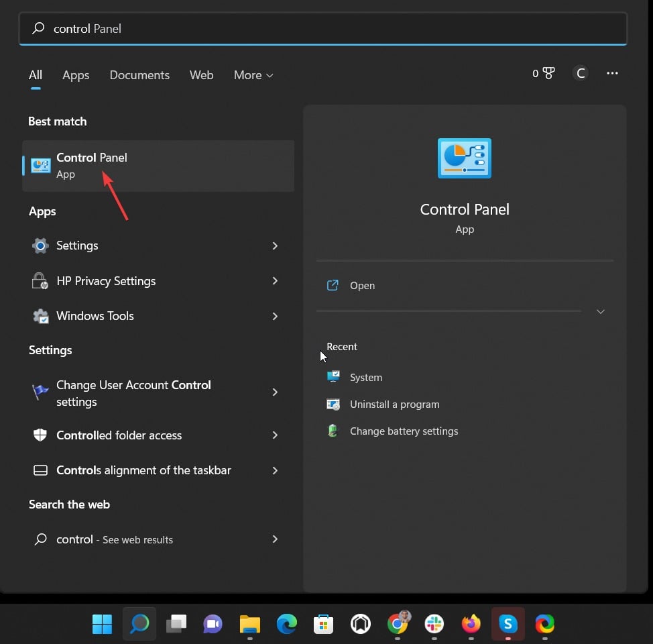The width and height of the screenshot is (653, 644).
Task: Open the three-dots options menu
Action: (x=611, y=74)
